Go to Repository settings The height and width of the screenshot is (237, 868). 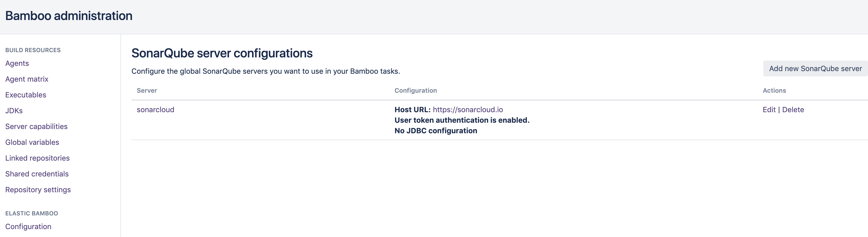[38, 190]
